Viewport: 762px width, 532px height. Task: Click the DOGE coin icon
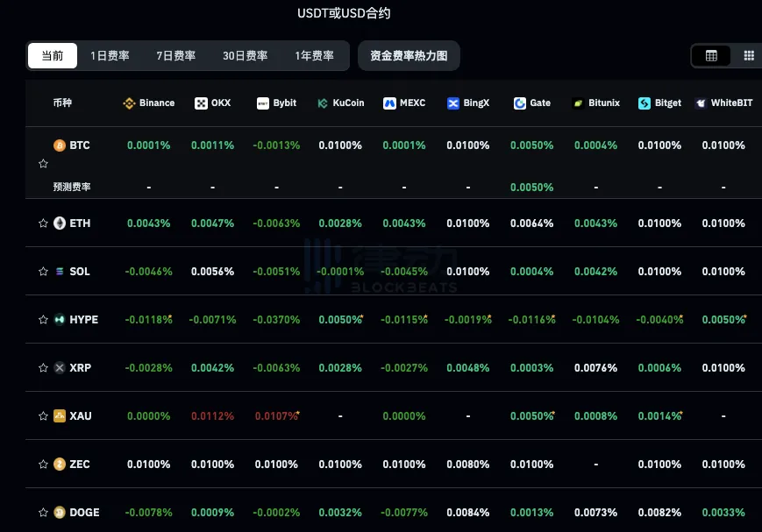click(x=60, y=512)
